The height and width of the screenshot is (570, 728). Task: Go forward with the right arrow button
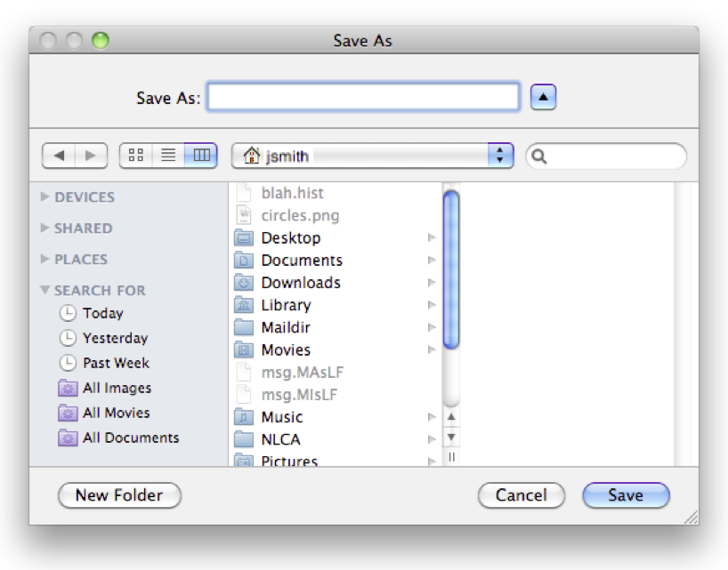tap(91, 156)
